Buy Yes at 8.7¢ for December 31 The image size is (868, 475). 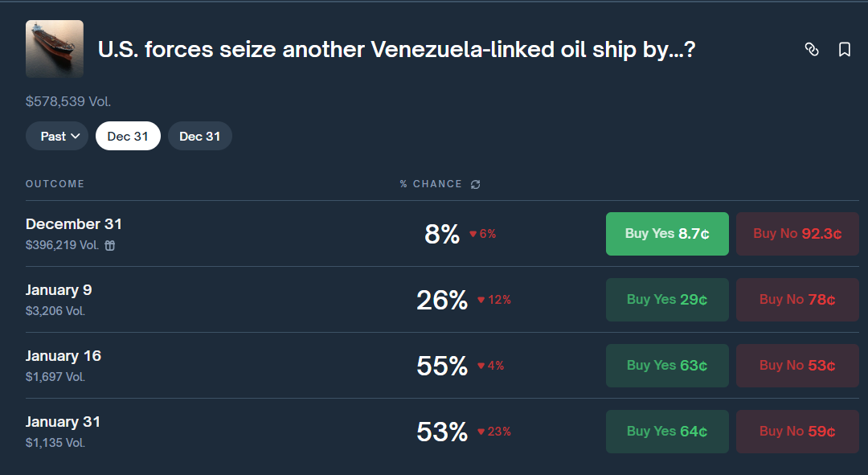(x=667, y=233)
